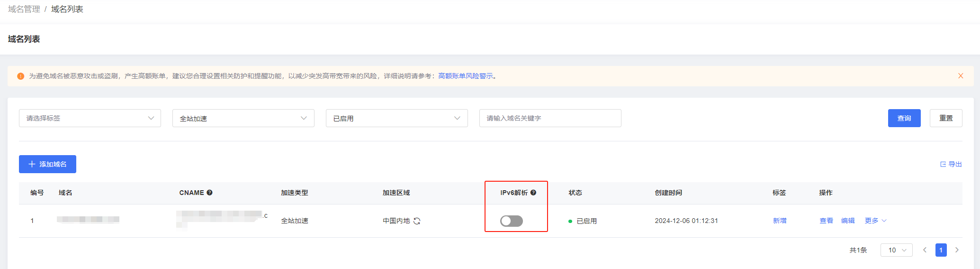
Task: Open the 请选择标签 tag dropdown
Action: click(x=90, y=118)
